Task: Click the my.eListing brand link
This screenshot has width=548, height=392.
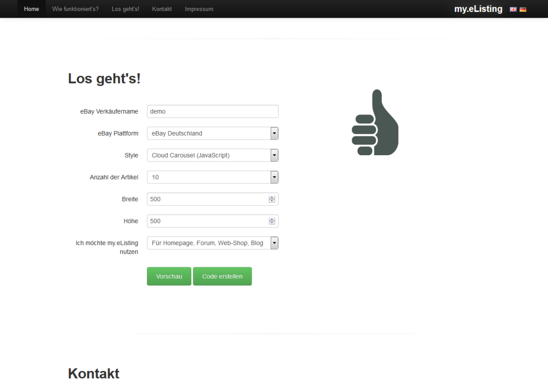Action: 478,9
